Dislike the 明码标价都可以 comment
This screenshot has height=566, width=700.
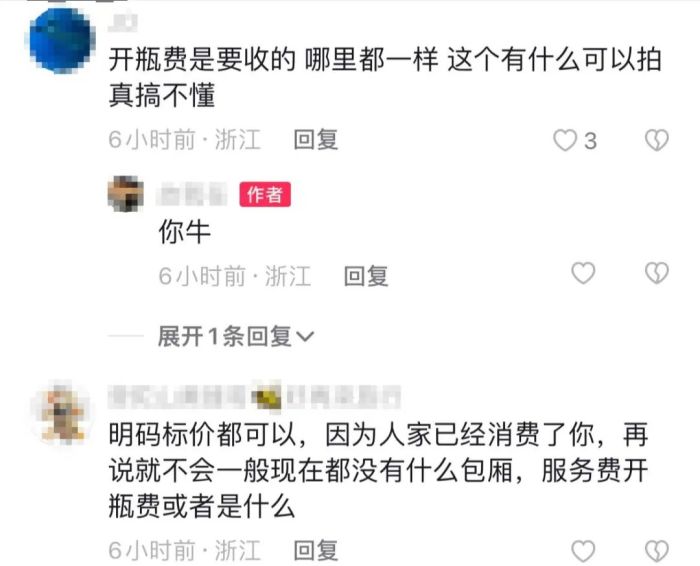[x=657, y=550]
